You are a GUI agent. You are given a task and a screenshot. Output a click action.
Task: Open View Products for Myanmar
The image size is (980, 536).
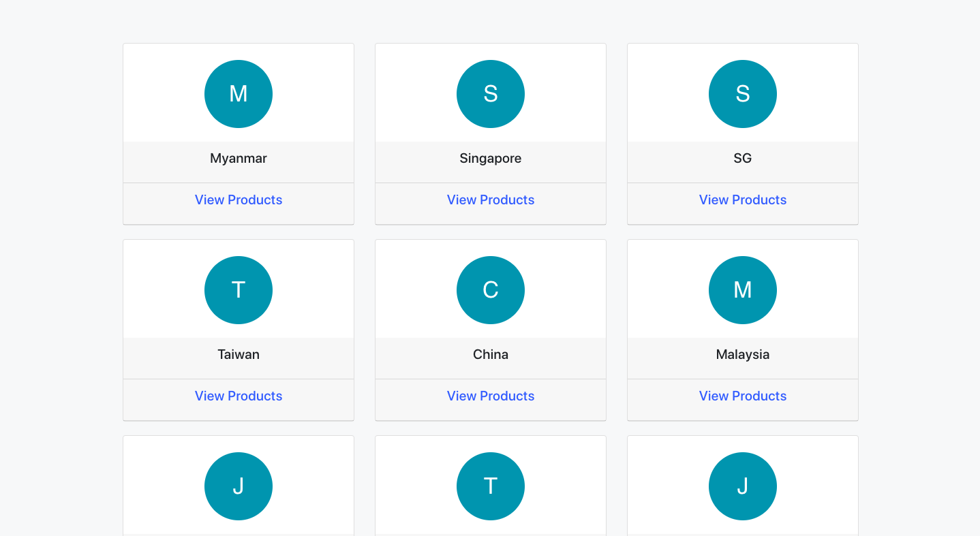pos(239,200)
